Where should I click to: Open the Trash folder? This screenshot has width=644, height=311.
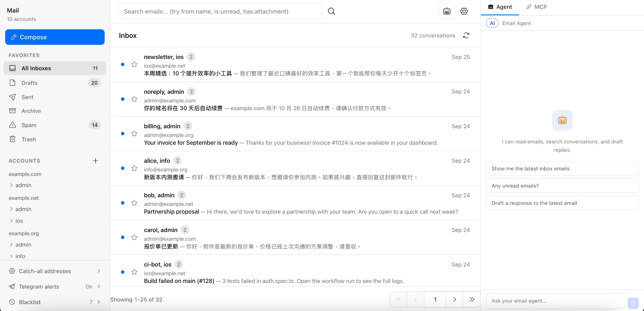[x=55, y=139]
